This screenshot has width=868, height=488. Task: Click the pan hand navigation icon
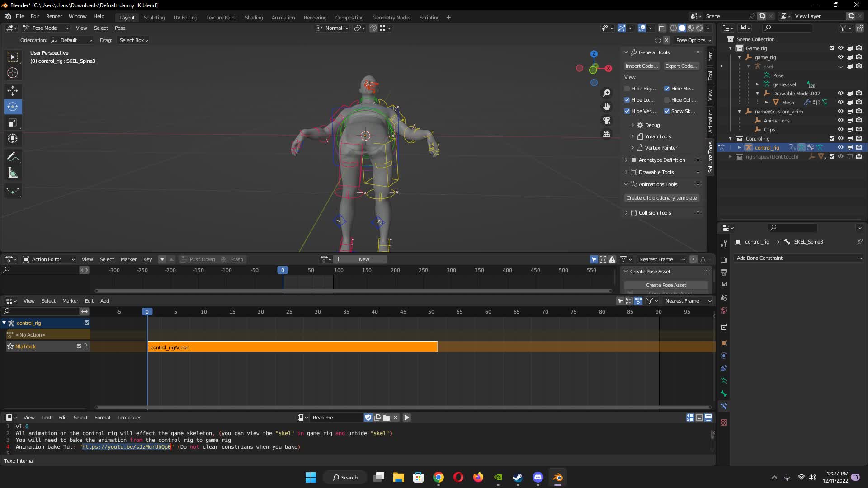[x=607, y=107]
